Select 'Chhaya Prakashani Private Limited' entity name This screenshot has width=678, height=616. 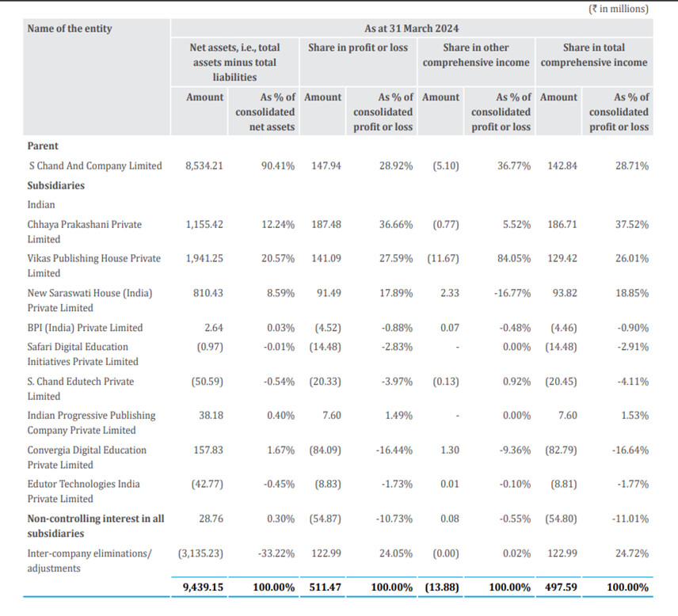(85, 231)
